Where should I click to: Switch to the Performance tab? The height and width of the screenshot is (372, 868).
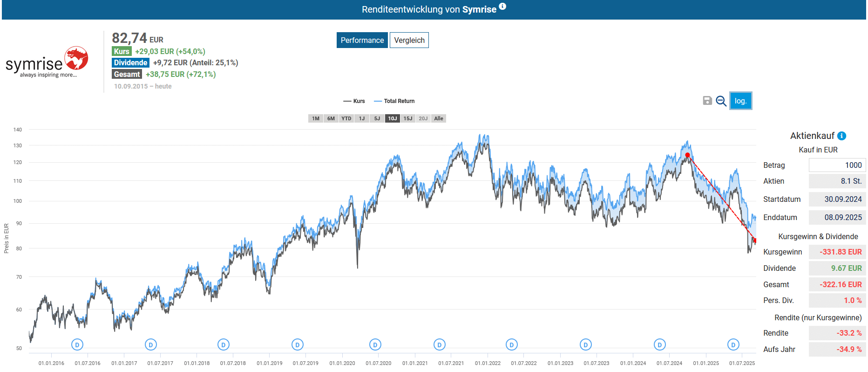point(362,40)
